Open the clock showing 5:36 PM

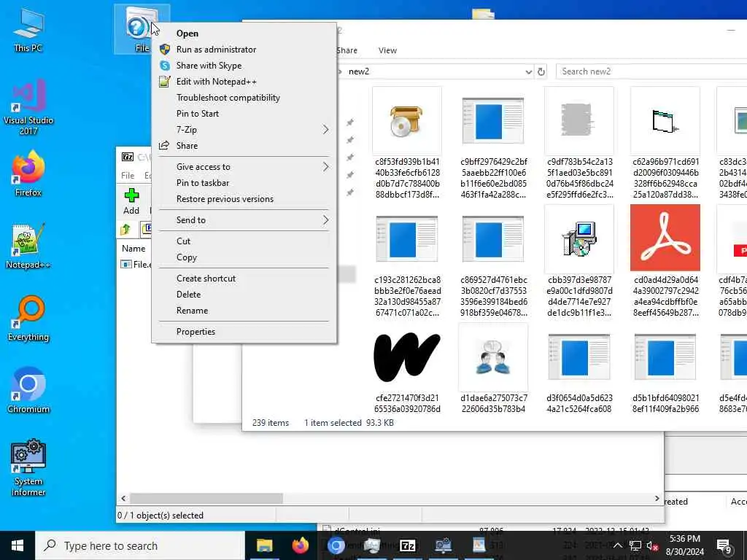pos(684,545)
